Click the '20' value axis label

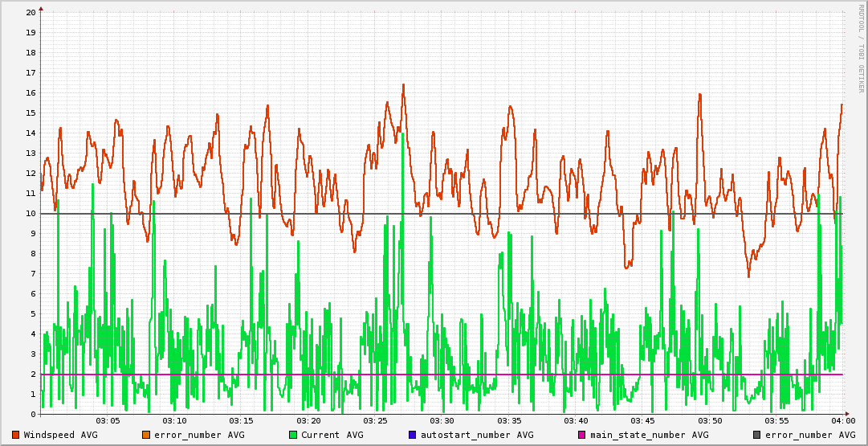pyautogui.click(x=31, y=12)
